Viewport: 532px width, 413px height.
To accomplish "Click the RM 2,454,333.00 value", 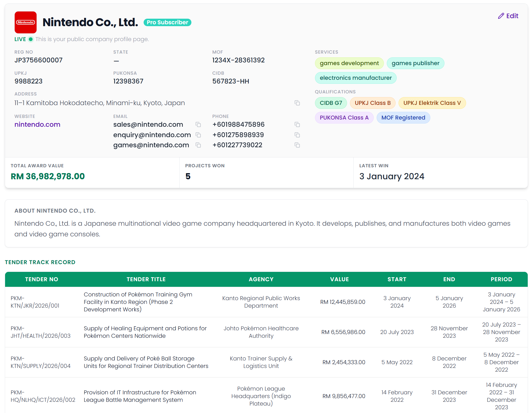I will [344, 362].
